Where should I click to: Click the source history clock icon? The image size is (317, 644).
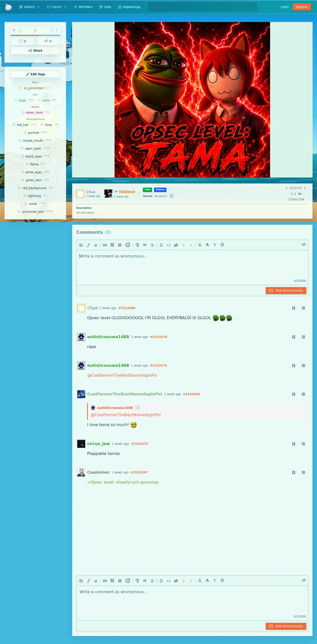(172, 196)
